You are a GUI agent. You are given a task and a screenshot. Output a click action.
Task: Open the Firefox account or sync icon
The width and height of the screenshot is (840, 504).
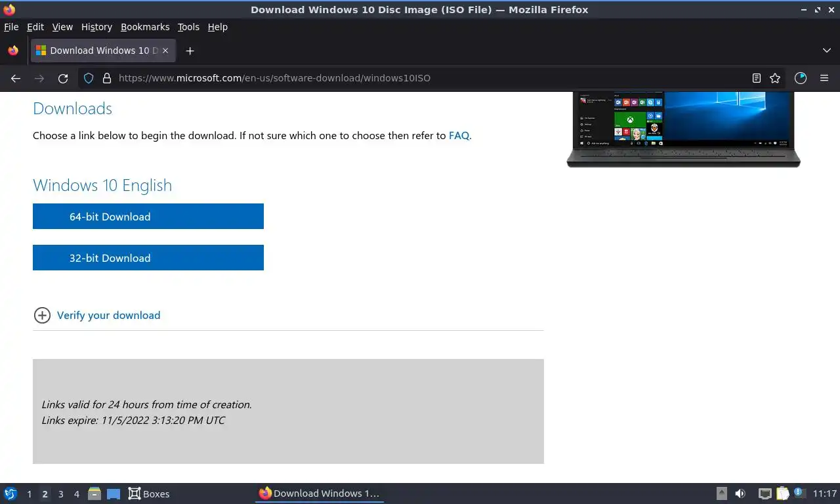click(x=801, y=78)
